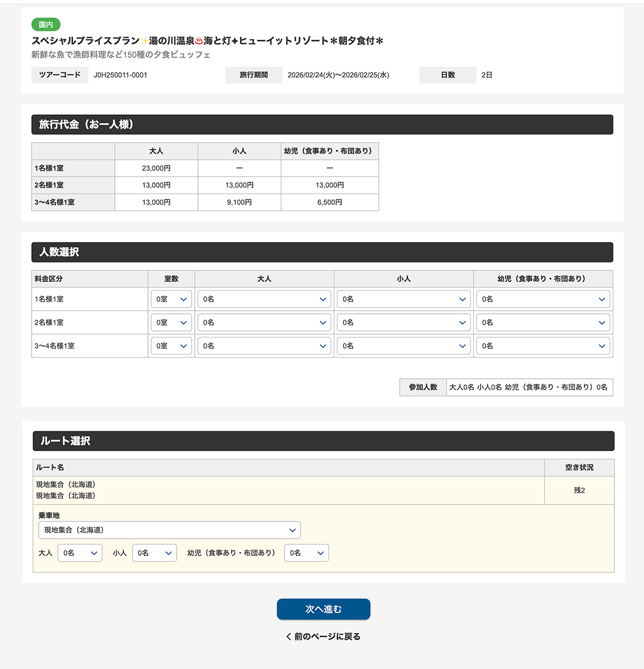Open the 室数 dropdown for 3〜4名様1室
Image resolution: width=644 pixels, height=669 pixels.
(171, 345)
